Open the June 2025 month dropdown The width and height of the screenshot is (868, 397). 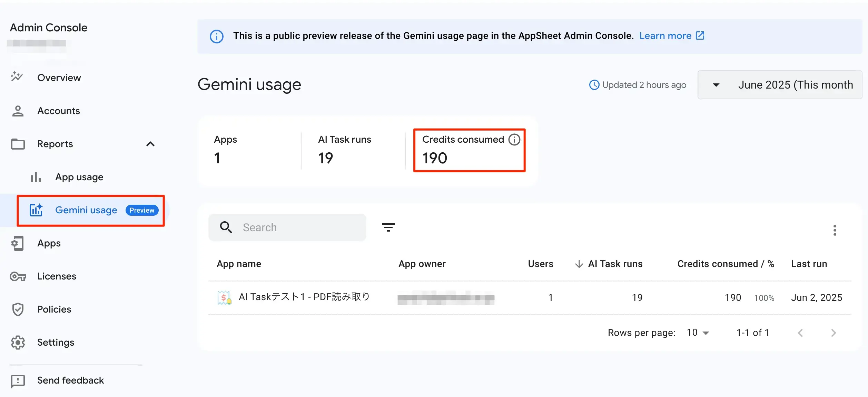click(780, 85)
